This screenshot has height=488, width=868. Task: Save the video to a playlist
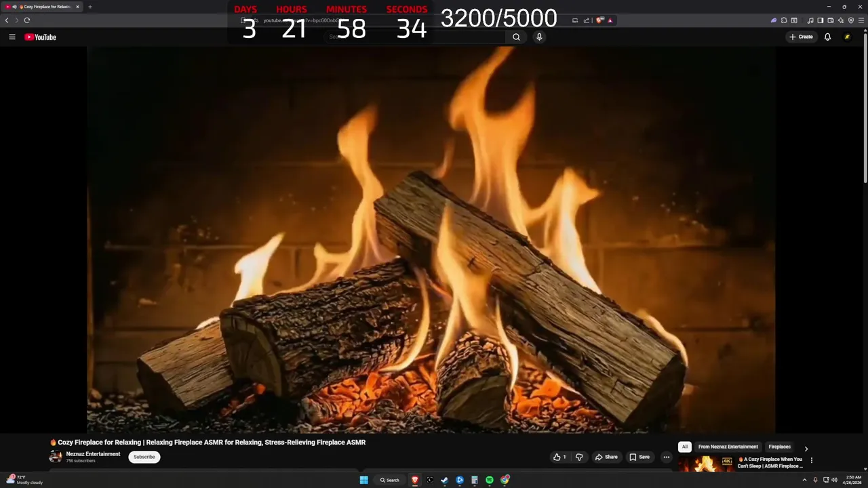point(639,457)
